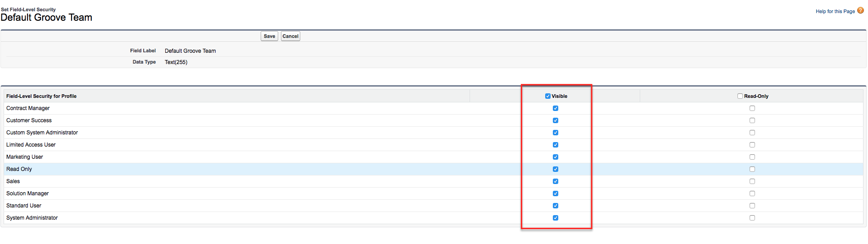
Task: Toggle the Visible header checkbox for all profiles
Action: (547, 96)
